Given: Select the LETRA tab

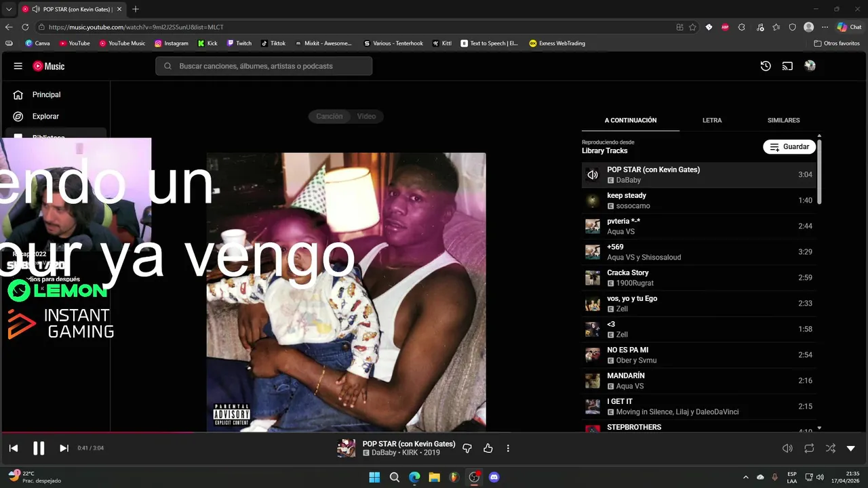Looking at the screenshot, I should tap(712, 121).
